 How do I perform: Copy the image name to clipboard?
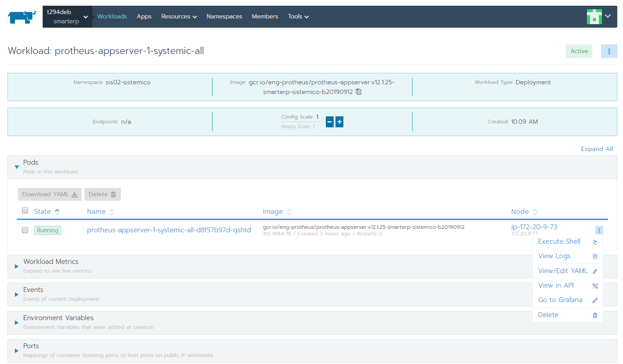coord(358,92)
